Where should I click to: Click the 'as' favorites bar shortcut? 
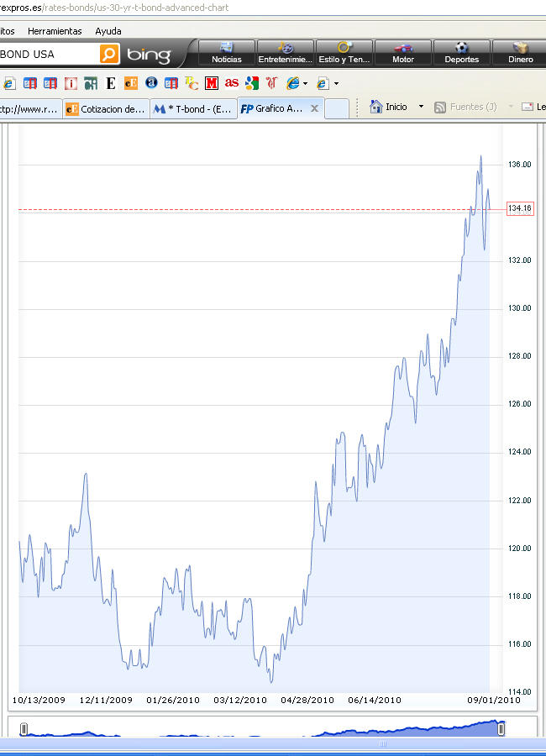tap(231, 83)
